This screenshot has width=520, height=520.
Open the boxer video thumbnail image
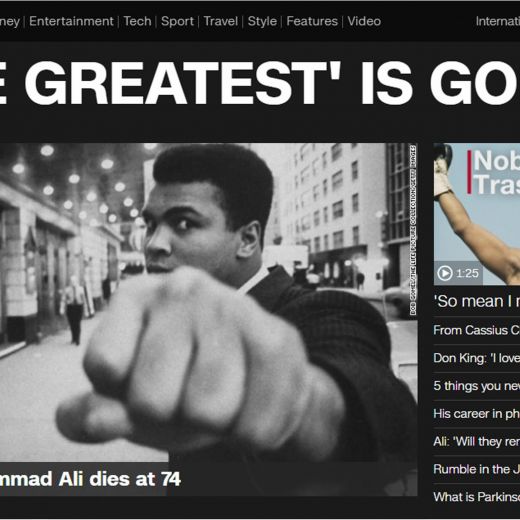coord(477,214)
